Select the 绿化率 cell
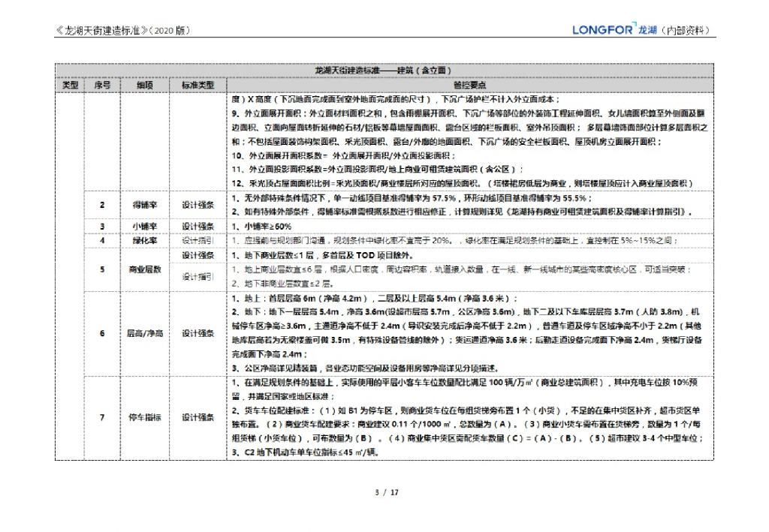The image size is (769, 532). [x=146, y=240]
